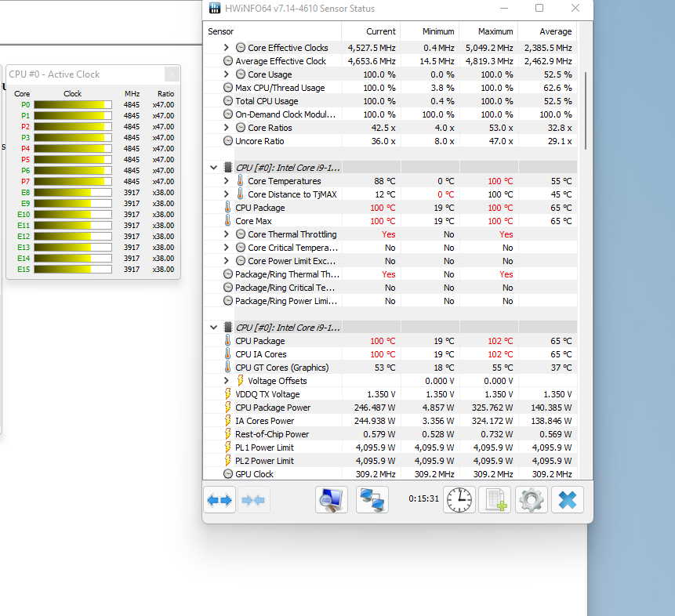Click icon beside Total CPU Usage
This screenshot has width=675, height=616.
click(228, 101)
